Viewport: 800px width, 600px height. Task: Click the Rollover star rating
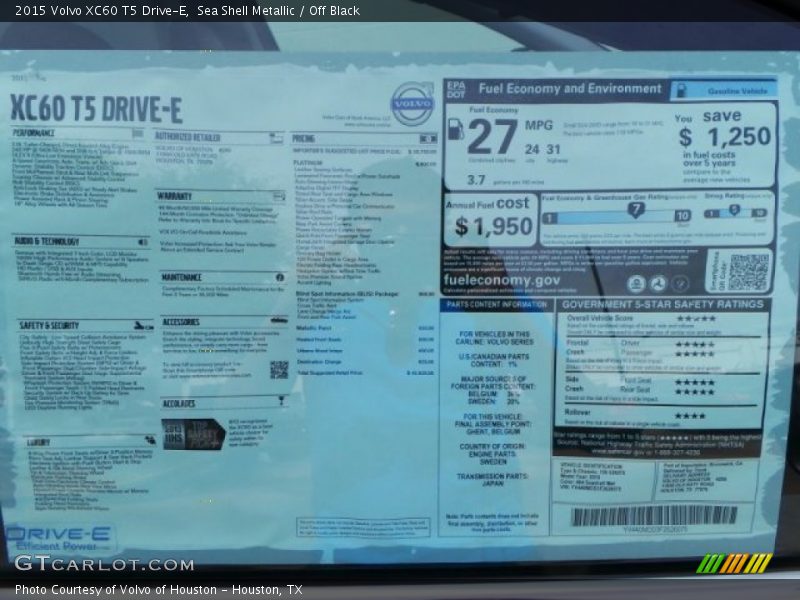coord(690,416)
